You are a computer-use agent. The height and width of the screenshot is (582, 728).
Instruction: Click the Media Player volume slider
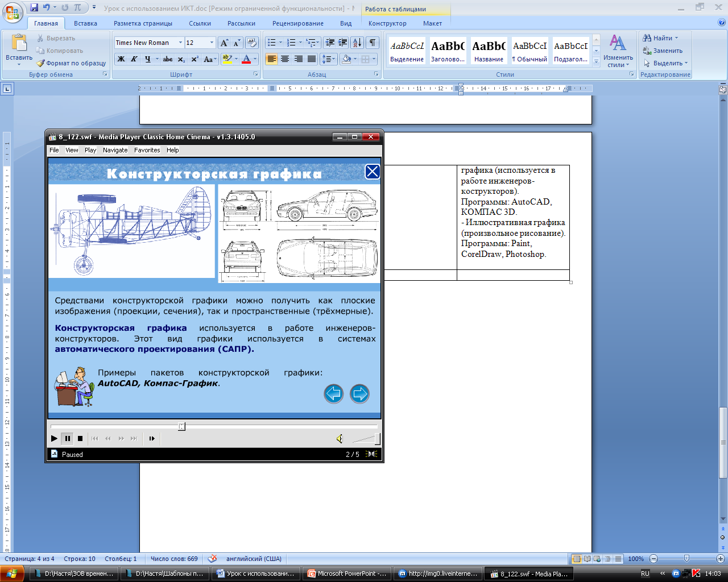pos(366,438)
